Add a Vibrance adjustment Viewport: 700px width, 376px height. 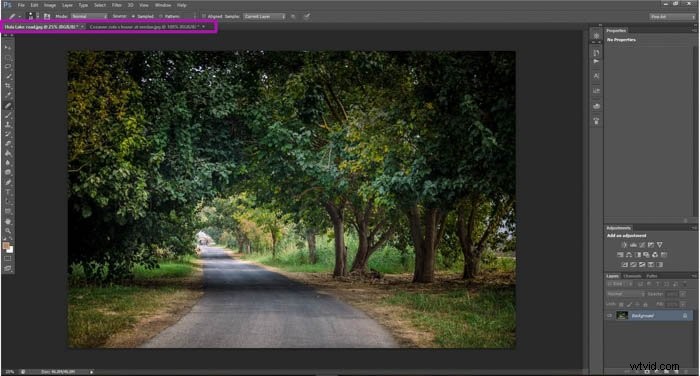click(x=659, y=245)
